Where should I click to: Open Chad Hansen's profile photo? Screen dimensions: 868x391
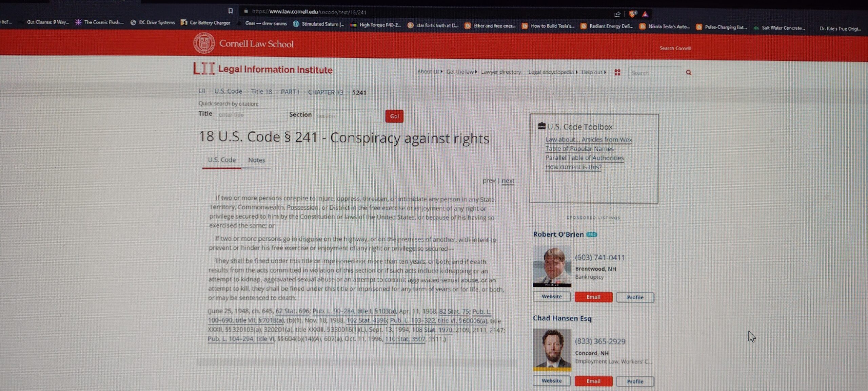click(x=552, y=350)
